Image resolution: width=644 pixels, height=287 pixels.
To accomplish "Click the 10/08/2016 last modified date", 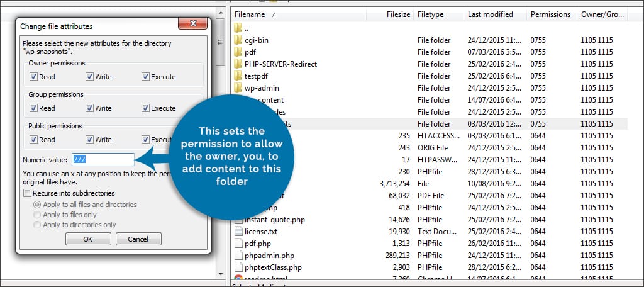I will pyautogui.click(x=496, y=183).
